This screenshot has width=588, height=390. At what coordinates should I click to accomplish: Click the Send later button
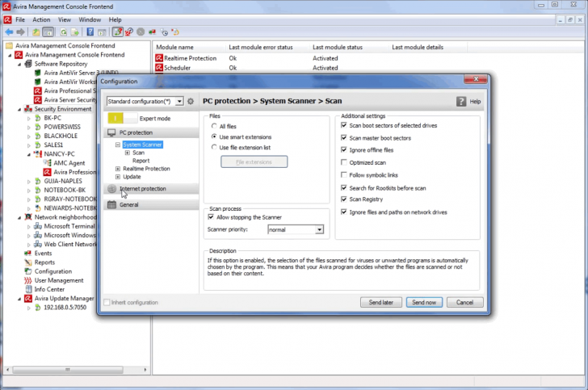[x=381, y=302]
